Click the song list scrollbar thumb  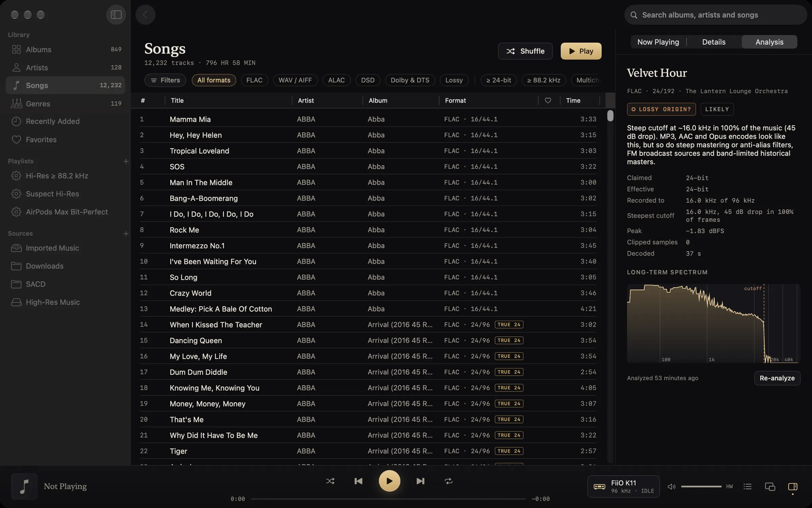point(610,116)
